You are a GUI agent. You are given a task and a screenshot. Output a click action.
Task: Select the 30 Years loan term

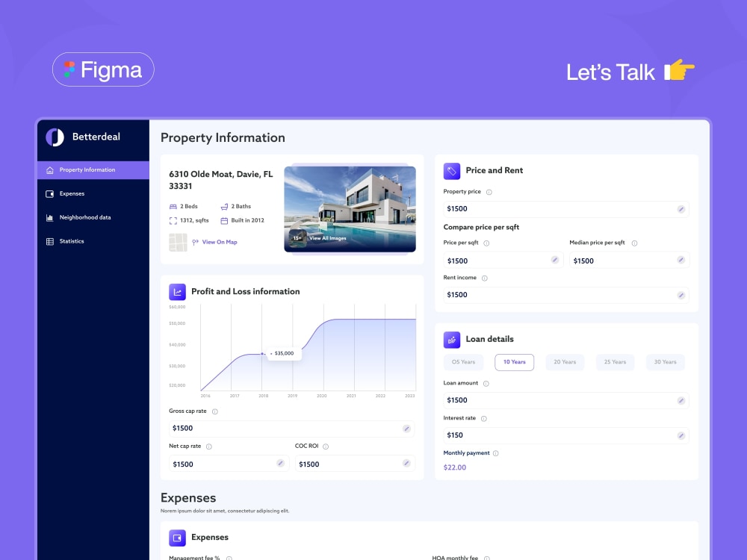[665, 362]
